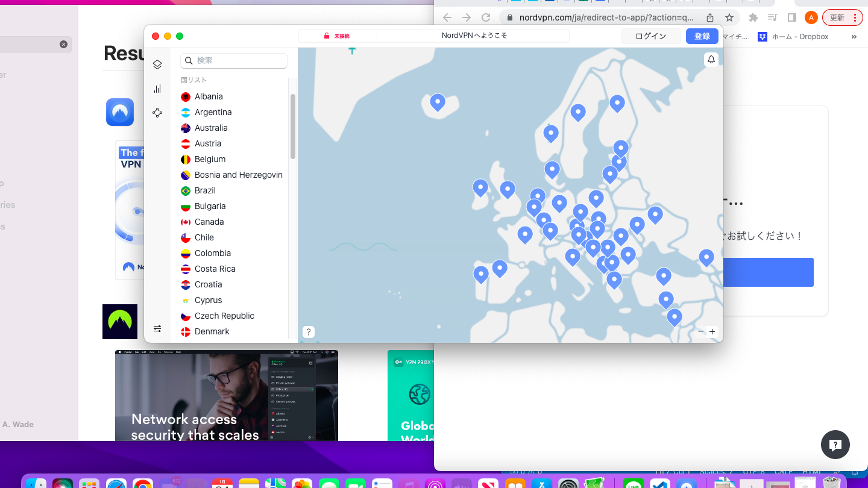Open the VPN Proxy app screenshot thumbnail
The image size is (868, 488).
[410, 395]
